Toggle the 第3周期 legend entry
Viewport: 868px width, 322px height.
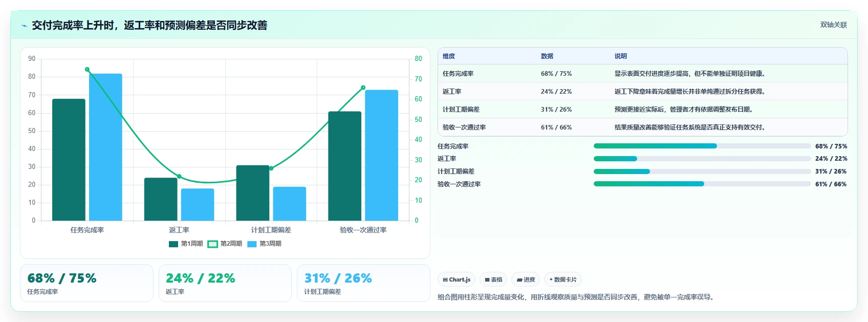tap(264, 244)
